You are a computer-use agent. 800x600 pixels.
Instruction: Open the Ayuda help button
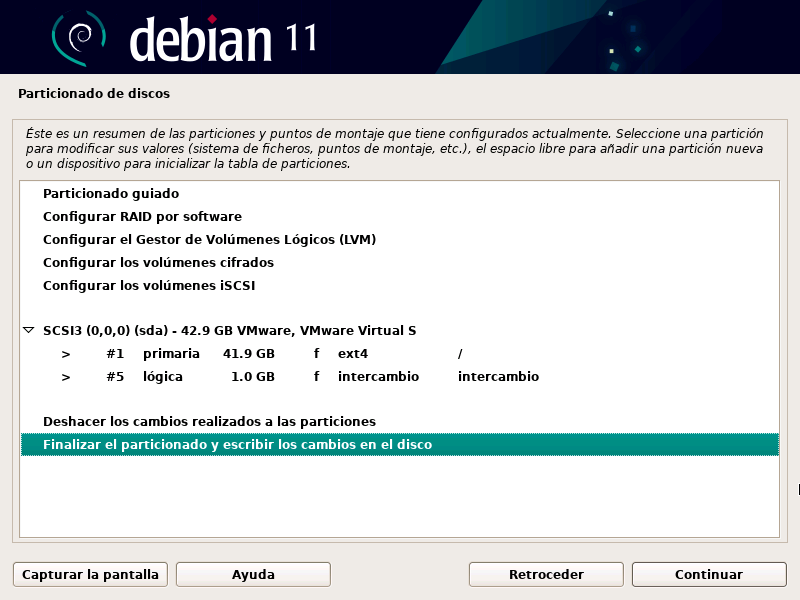pyautogui.click(x=253, y=575)
